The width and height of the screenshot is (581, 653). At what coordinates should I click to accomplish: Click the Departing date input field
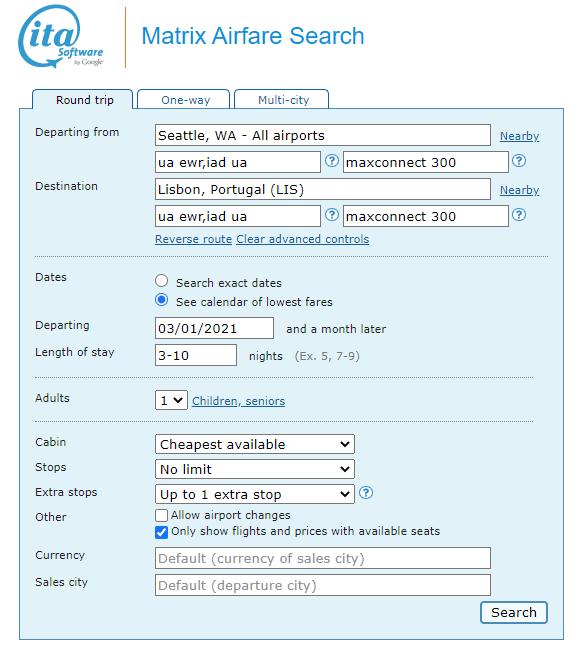tap(214, 328)
